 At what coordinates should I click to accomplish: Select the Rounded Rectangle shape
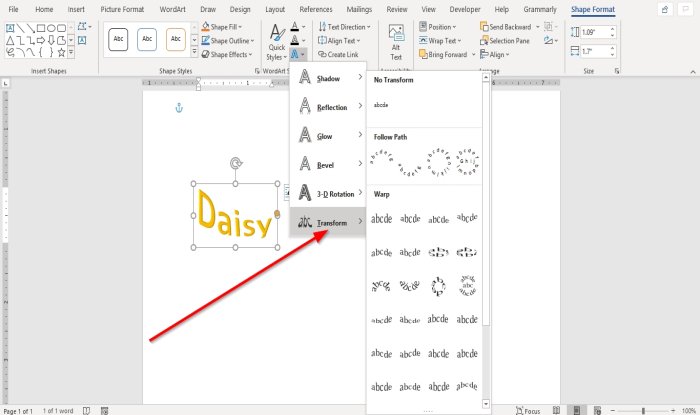[61, 28]
